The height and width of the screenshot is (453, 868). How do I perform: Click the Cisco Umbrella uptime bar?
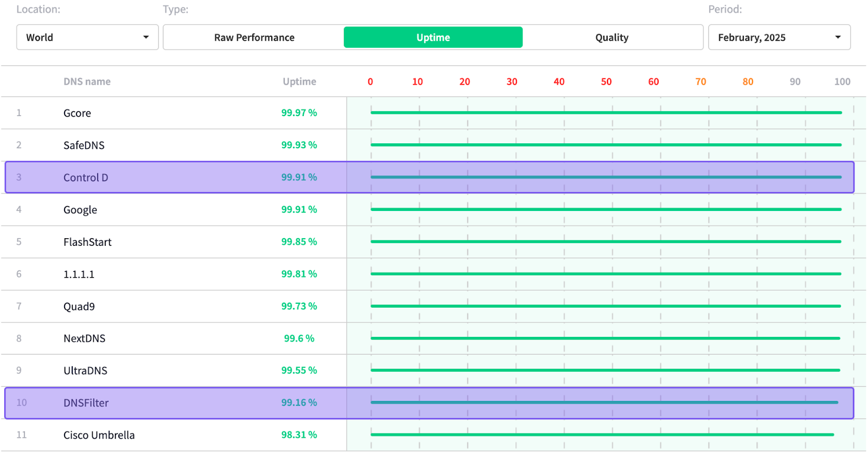tap(603, 435)
